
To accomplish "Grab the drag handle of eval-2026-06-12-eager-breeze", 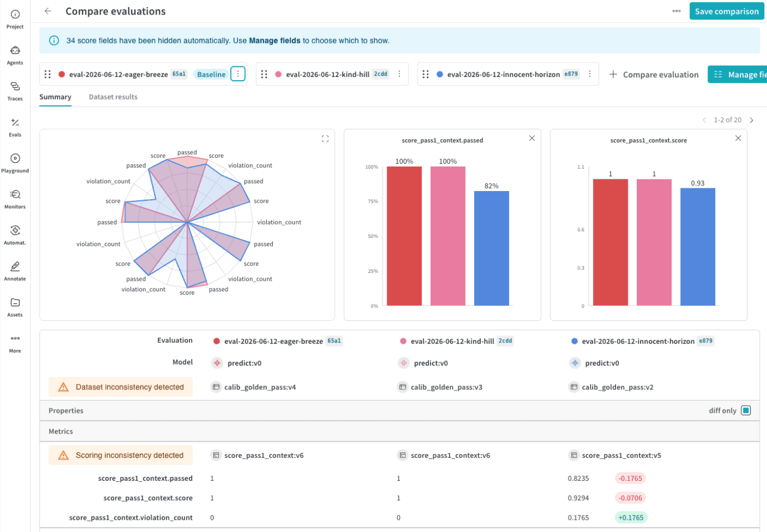I will 47,74.
